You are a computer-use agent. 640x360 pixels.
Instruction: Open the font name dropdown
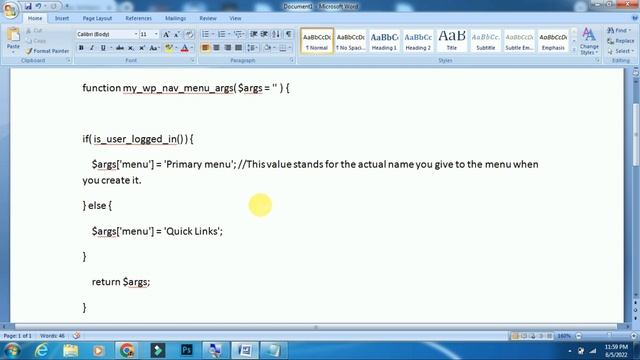[x=136, y=34]
